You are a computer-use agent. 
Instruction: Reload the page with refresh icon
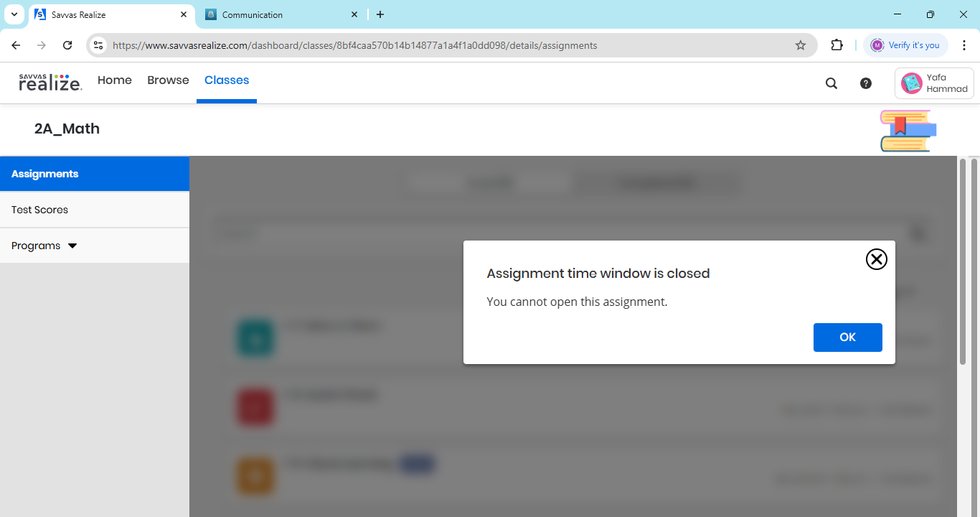coord(67,45)
